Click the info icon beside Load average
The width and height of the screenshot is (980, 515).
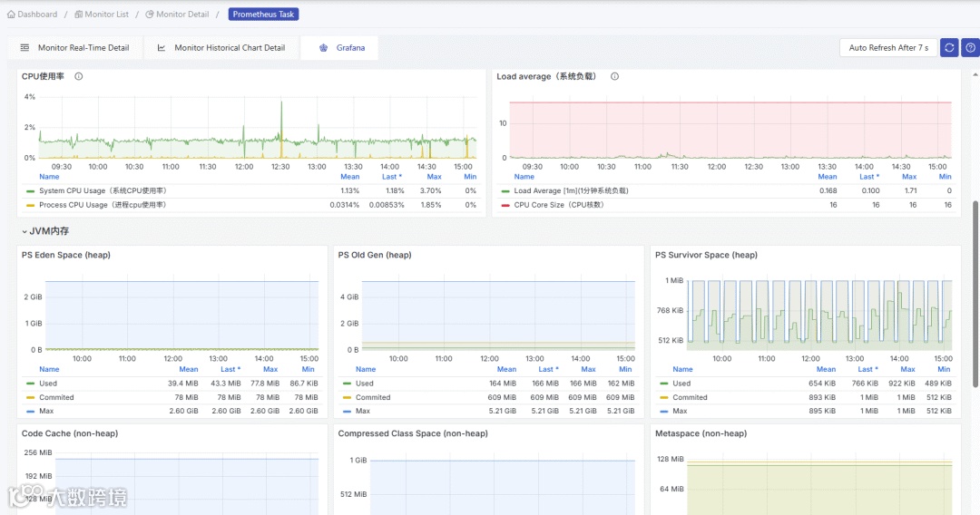tap(614, 76)
